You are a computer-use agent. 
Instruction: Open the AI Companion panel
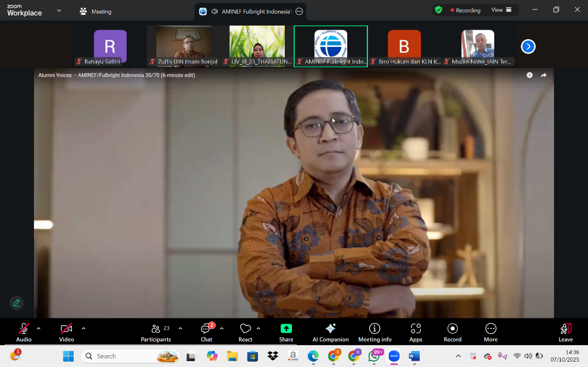(x=331, y=332)
